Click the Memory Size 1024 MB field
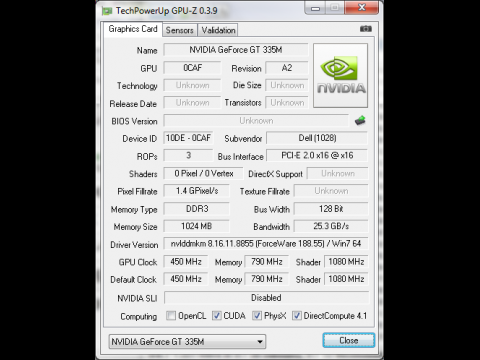 click(x=197, y=226)
